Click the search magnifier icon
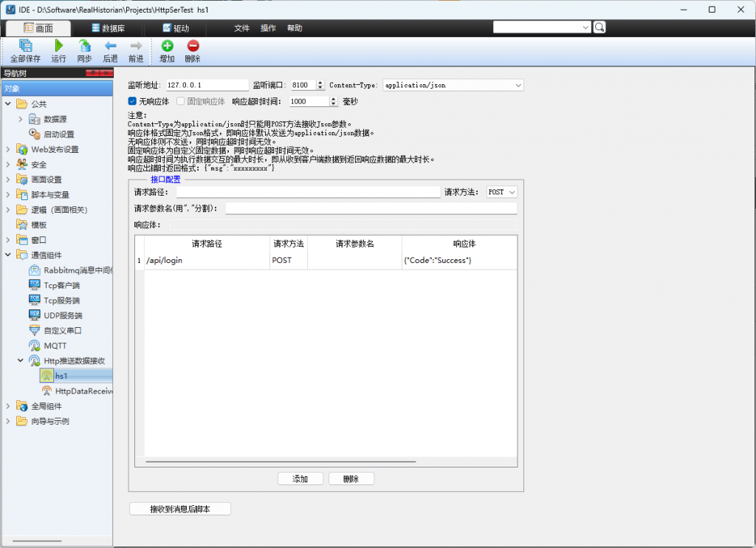This screenshot has width=756, height=548. pos(599,27)
